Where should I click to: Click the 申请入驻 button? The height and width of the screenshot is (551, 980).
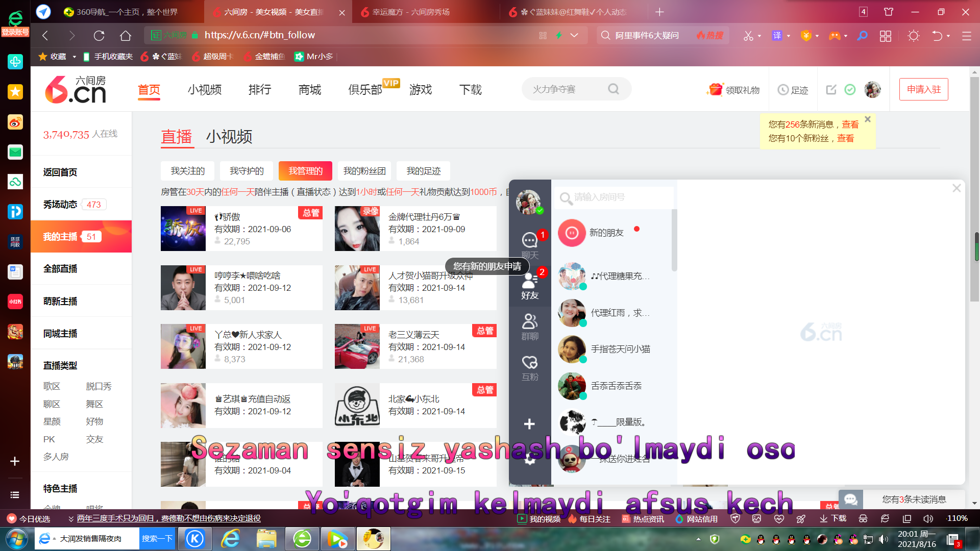point(924,89)
